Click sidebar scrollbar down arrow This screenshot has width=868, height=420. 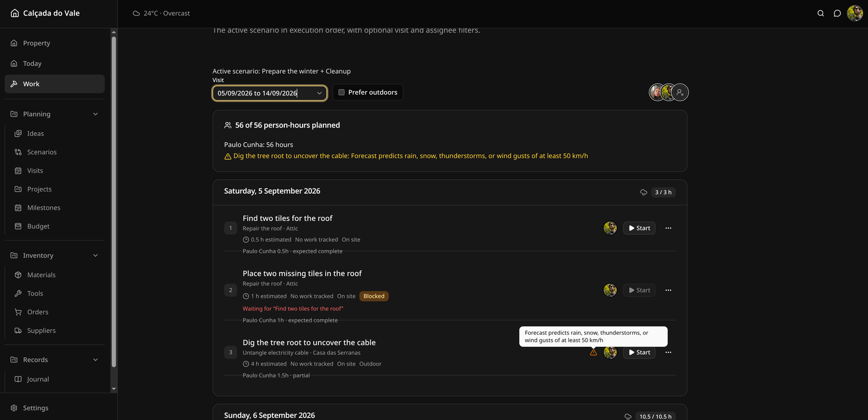coord(113,389)
